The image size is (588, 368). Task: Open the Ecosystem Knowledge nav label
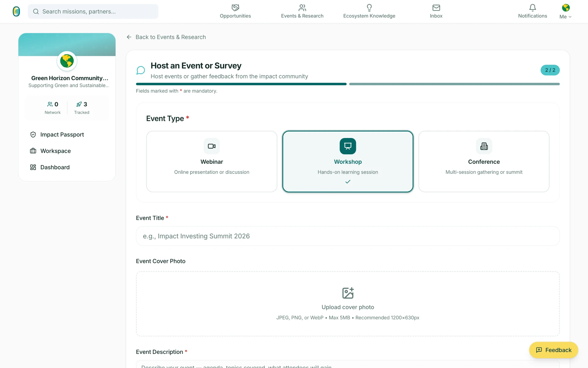pos(369,16)
